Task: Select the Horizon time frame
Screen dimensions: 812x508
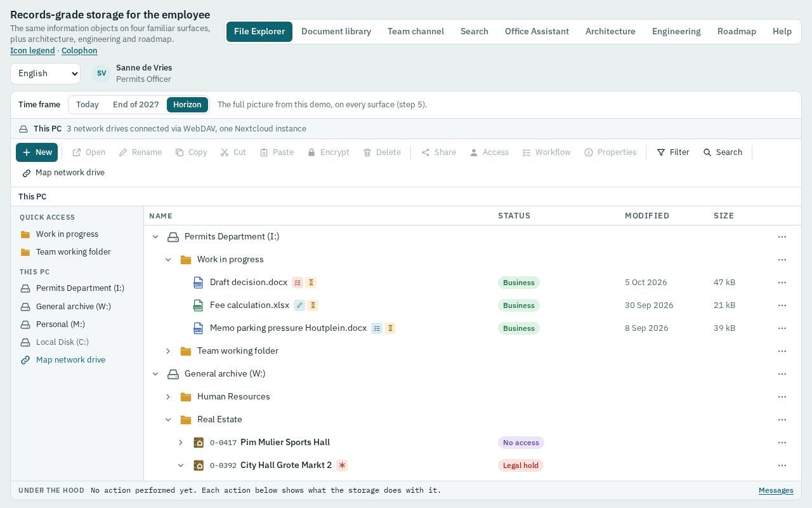Action: (x=187, y=105)
